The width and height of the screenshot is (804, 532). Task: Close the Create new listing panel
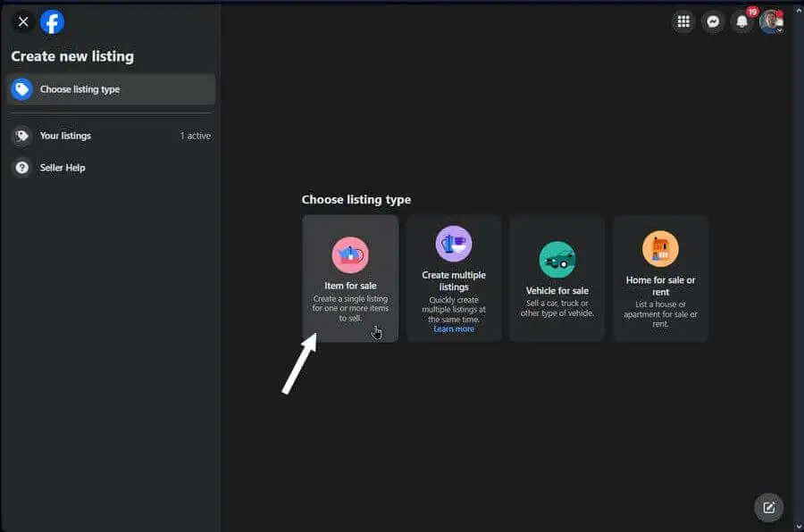(23, 22)
